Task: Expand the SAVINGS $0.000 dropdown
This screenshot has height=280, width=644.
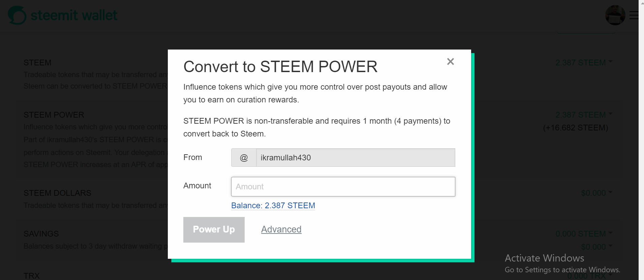Action: click(x=596, y=247)
